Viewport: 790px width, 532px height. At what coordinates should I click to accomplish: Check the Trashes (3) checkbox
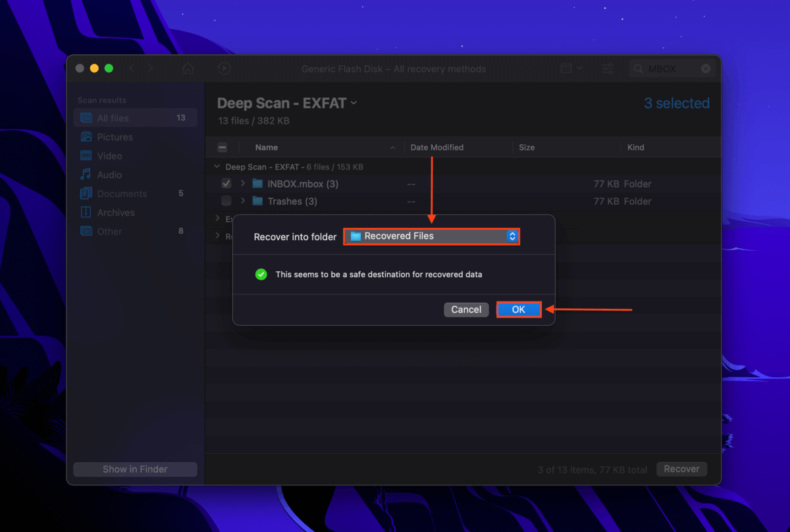[x=226, y=201]
